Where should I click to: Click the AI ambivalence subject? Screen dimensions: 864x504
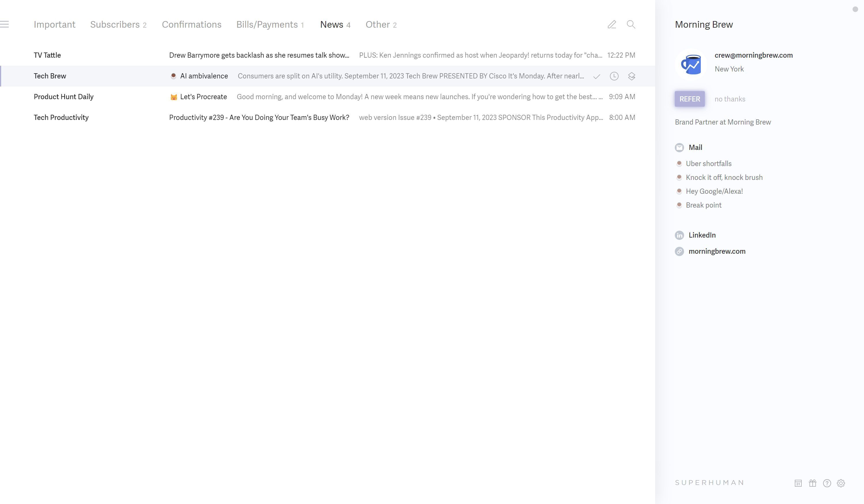(x=204, y=76)
